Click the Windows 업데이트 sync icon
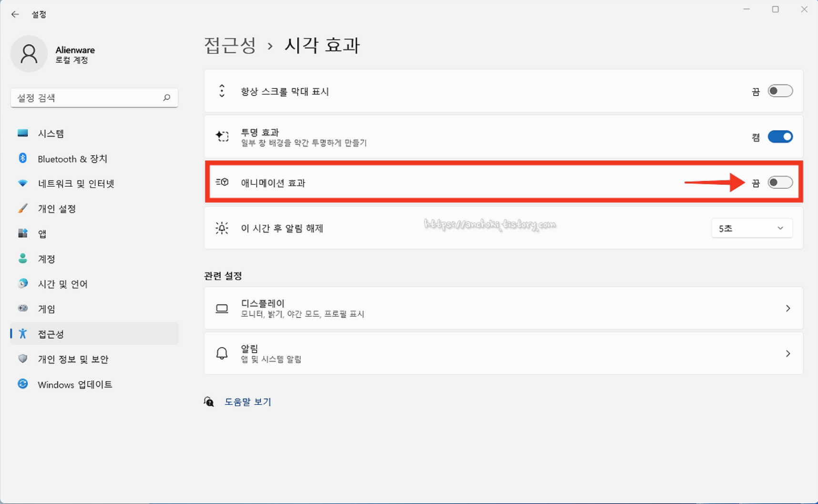Screen dimensions: 818x504 [x=22, y=384]
